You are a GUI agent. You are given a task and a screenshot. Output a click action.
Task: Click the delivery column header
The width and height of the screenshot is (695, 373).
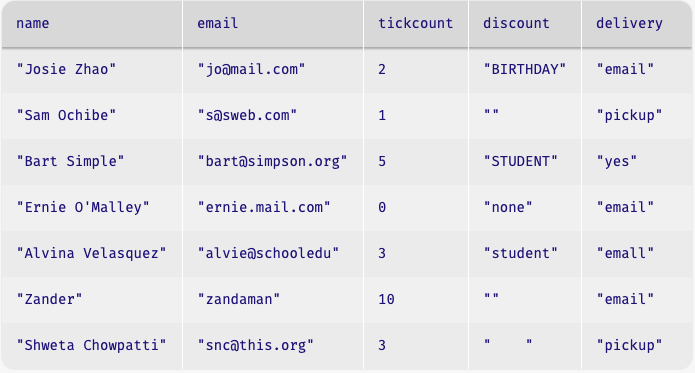coord(637,23)
